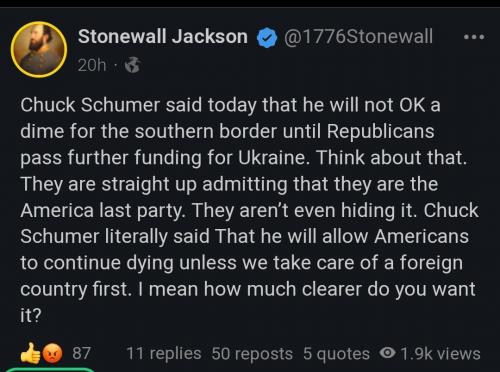
Task: Open Stonewall Jackson's profile picture
Action: [x=39, y=49]
